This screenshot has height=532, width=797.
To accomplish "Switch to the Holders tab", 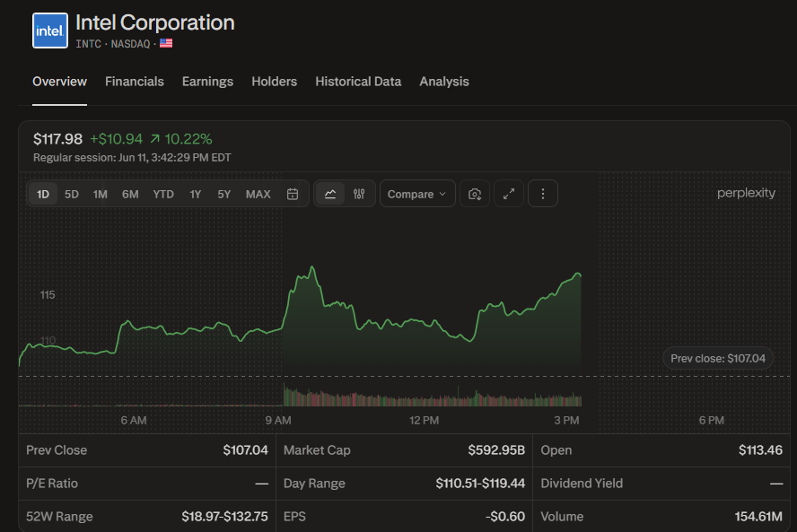I will tap(274, 82).
